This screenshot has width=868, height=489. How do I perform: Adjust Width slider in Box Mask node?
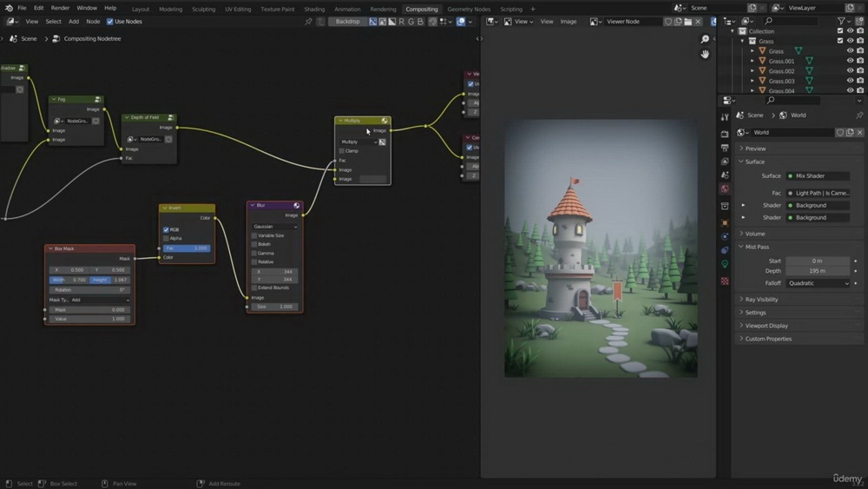click(69, 281)
